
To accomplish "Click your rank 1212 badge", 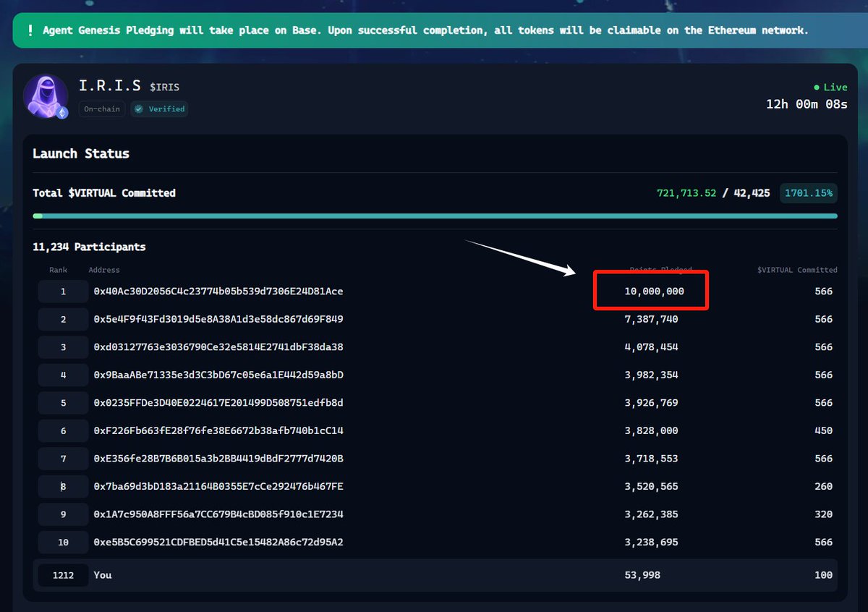I will coord(63,575).
